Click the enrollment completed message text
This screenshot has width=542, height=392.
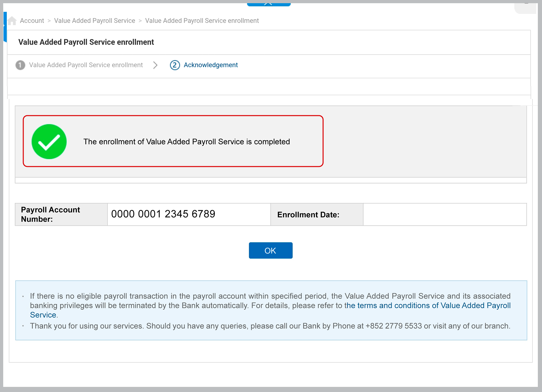pos(186,142)
